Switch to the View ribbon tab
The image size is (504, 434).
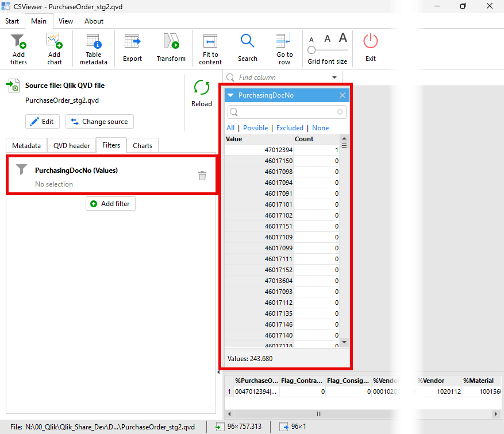pos(66,21)
